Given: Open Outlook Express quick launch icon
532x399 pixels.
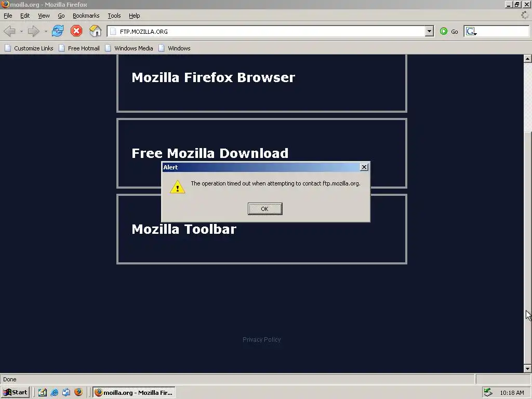Looking at the screenshot, I should pyautogui.click(x=66, y=392).
